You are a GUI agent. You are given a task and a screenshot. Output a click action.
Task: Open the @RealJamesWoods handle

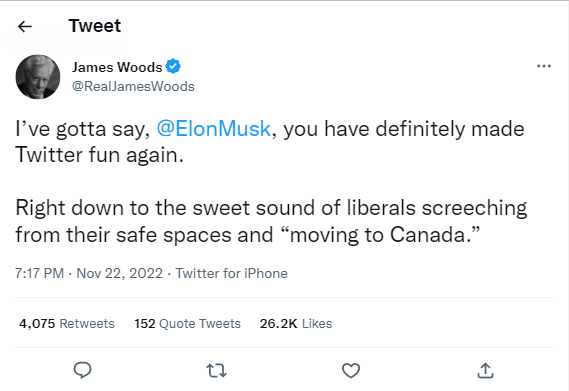[133, 86]
